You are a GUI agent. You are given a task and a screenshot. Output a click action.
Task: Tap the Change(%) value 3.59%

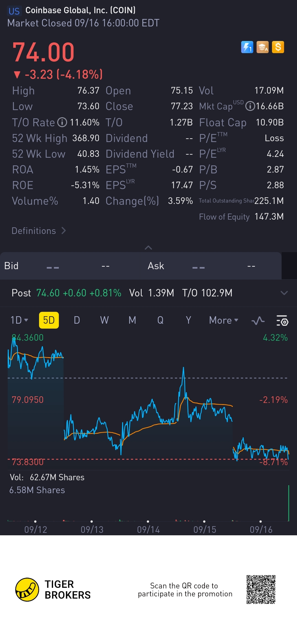[x=180, y=201]
